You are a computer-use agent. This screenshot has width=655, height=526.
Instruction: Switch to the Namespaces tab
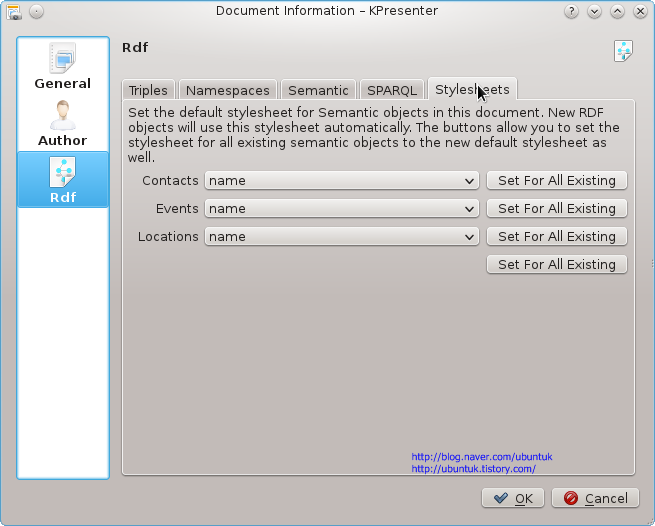(228, 90)
